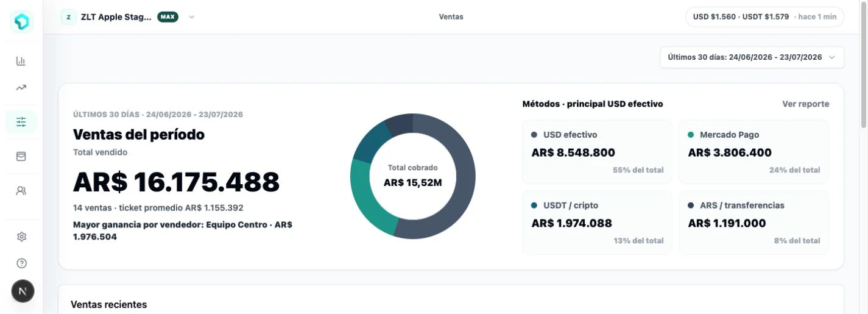
Task: Click the app logo in the sidebar
Action: tap(21, 21)
